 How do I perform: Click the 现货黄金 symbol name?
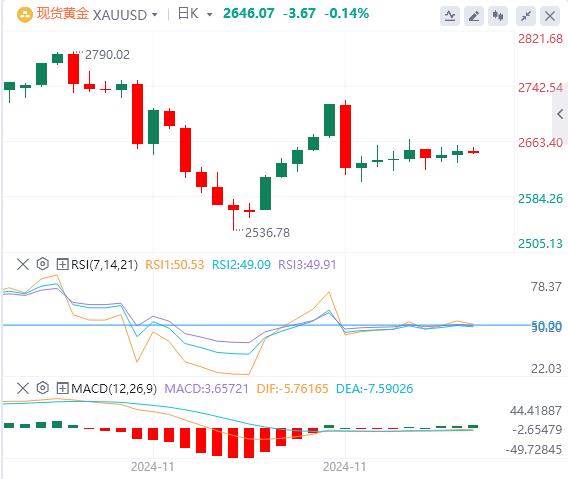click(63, 14)
